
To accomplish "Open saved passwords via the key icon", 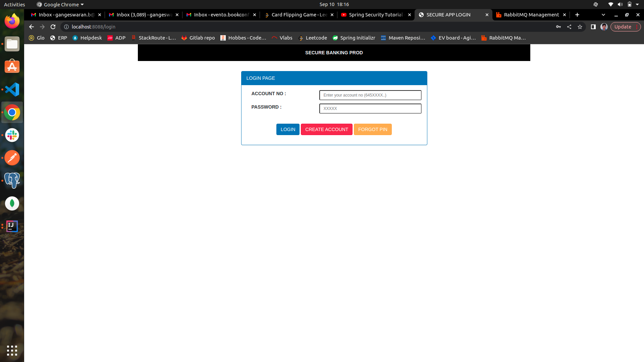I will tap(558, 27).
